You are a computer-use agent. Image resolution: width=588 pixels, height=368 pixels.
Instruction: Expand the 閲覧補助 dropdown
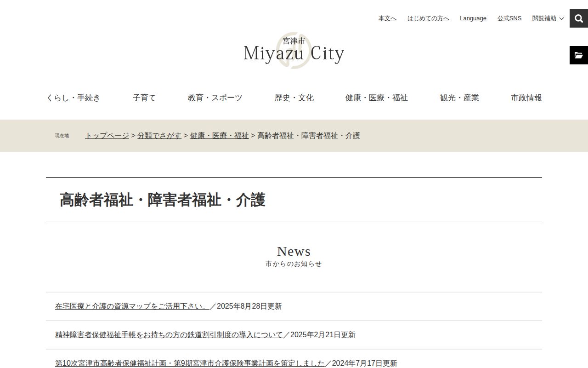(x=548, y=18)
